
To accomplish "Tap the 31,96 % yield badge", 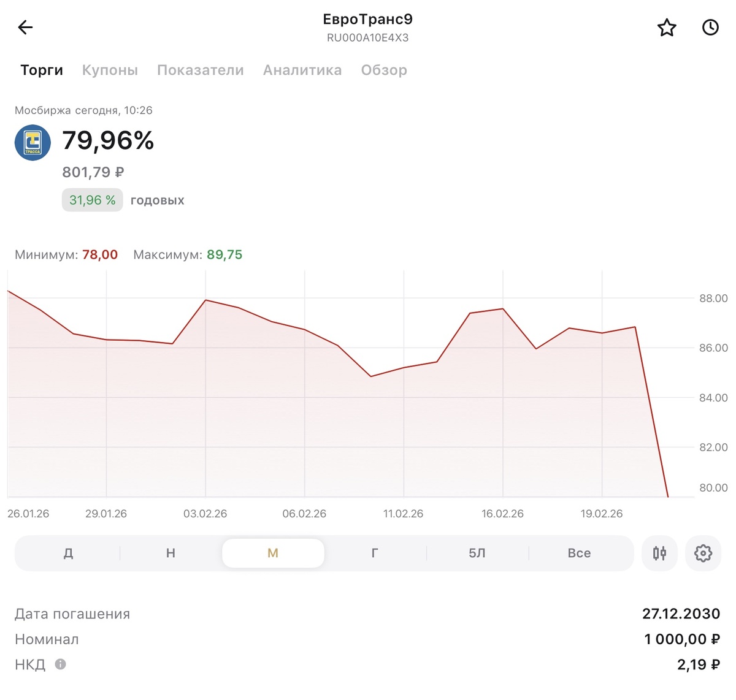I will (92, 200).
